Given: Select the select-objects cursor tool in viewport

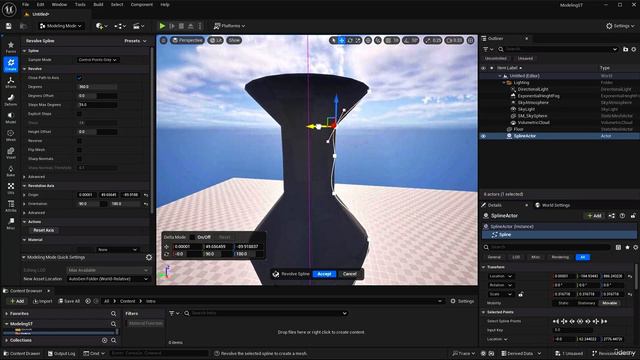Looking at the screenshot, I should coord(333,40).
